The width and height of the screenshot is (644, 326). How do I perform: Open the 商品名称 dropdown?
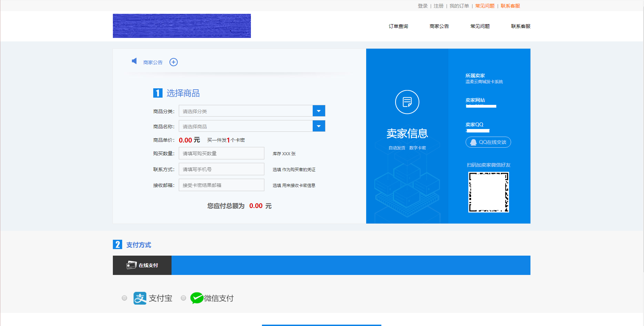[319, 126]
